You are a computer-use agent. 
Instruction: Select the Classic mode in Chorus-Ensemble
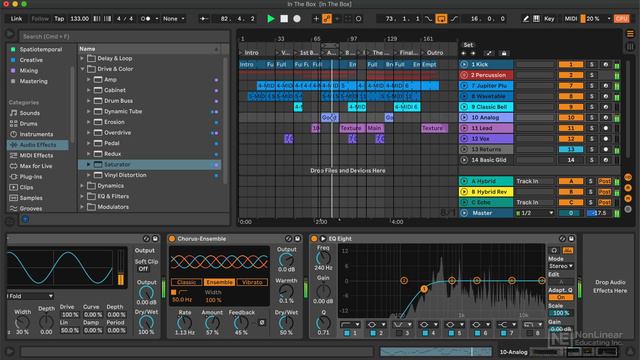[x=186, y=282]
